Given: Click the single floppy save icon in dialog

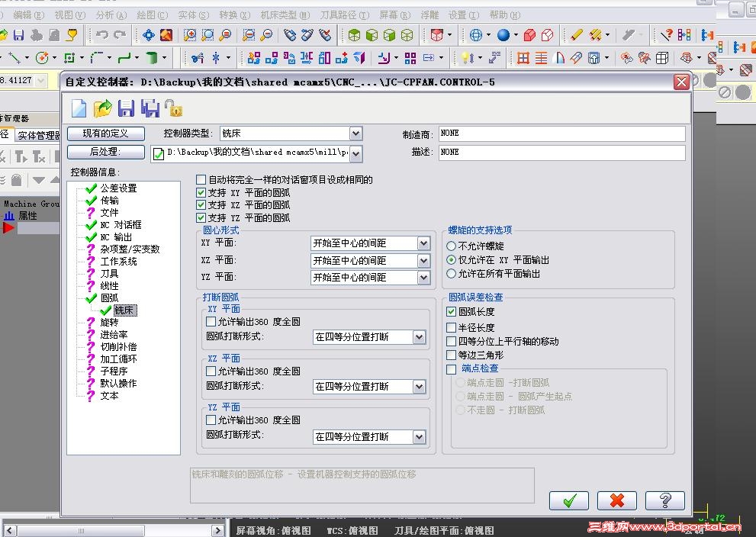Looking at the screenshot, I should pos(126,108).
